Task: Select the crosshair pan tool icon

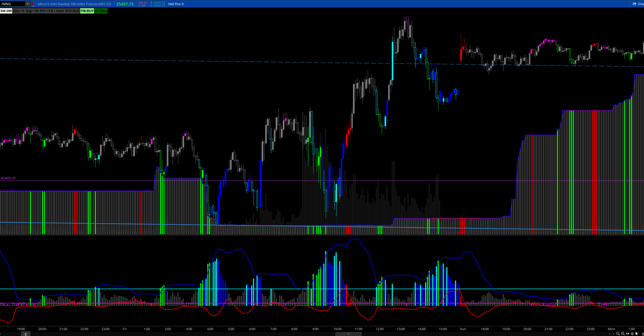Action: coord(632,334)
